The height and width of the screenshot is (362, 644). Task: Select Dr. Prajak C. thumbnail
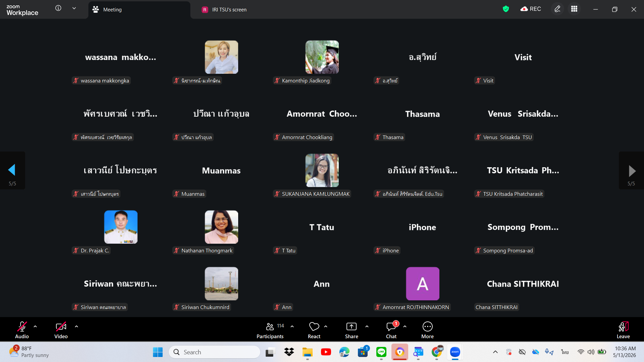(121, 227)
